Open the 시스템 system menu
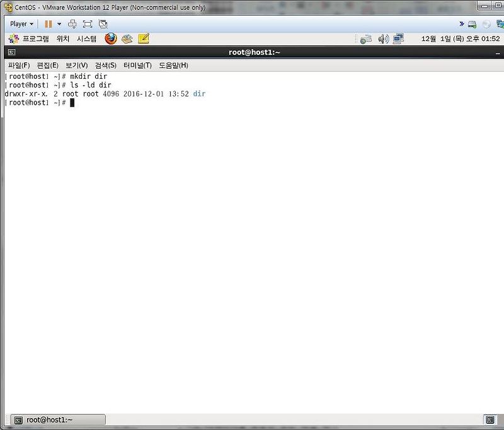Image resolution: width=504 pixels, height=430 pixels. tap(86, 39)
